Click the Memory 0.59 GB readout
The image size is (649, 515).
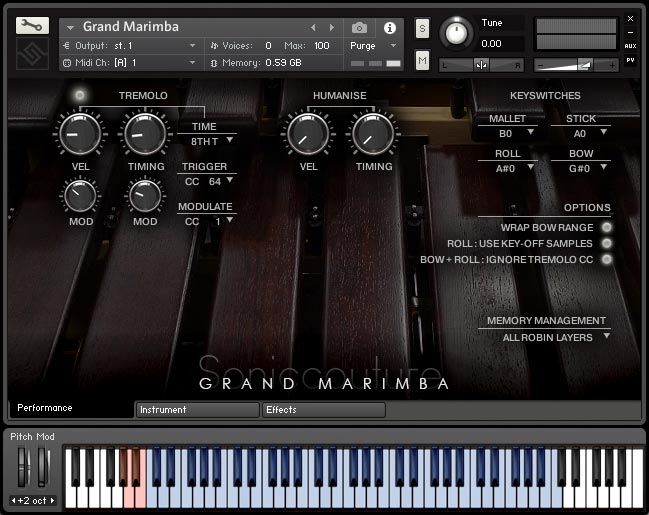pyautogui.click(x=283, y=63)
